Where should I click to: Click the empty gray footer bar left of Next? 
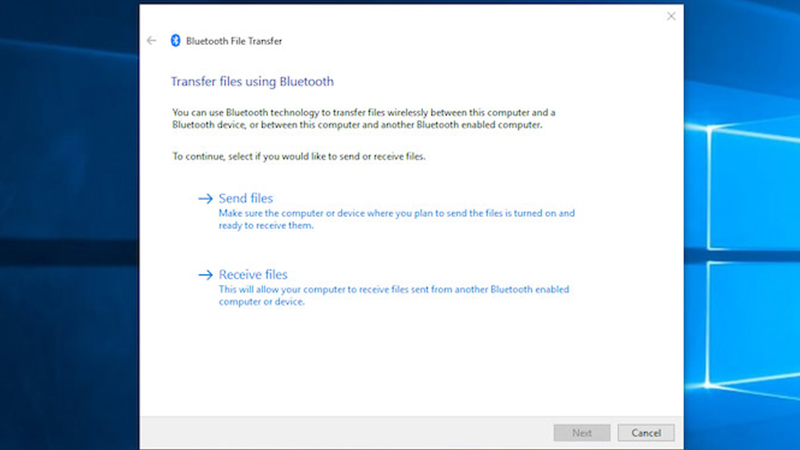340,433
